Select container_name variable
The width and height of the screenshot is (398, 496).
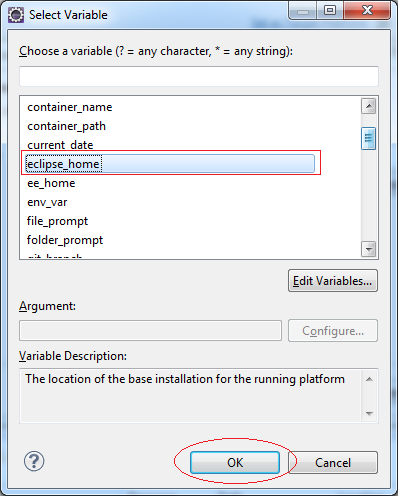pyautogui.click(x=70, y=107)
